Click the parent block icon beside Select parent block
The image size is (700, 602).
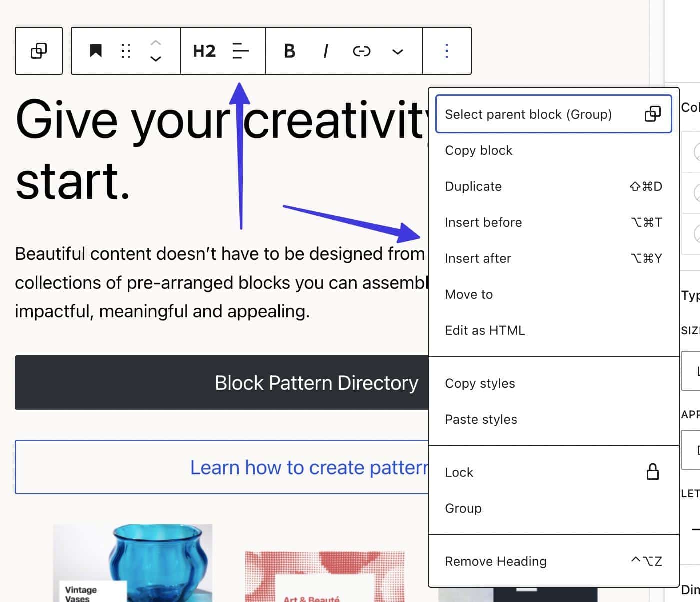[x=653, y=114]
